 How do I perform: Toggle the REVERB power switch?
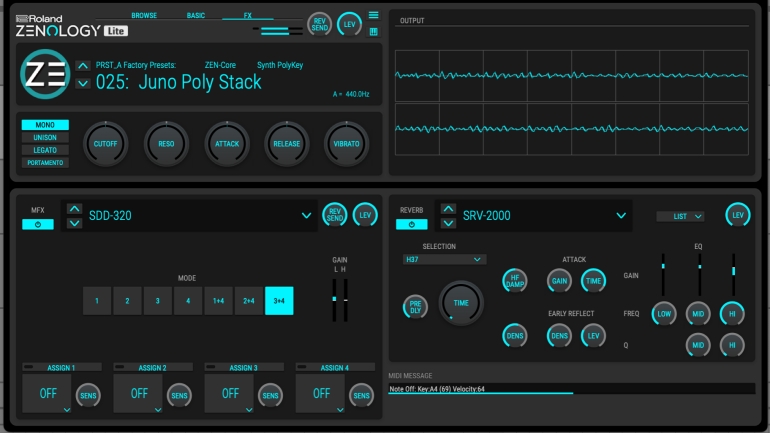click(412, 224)
